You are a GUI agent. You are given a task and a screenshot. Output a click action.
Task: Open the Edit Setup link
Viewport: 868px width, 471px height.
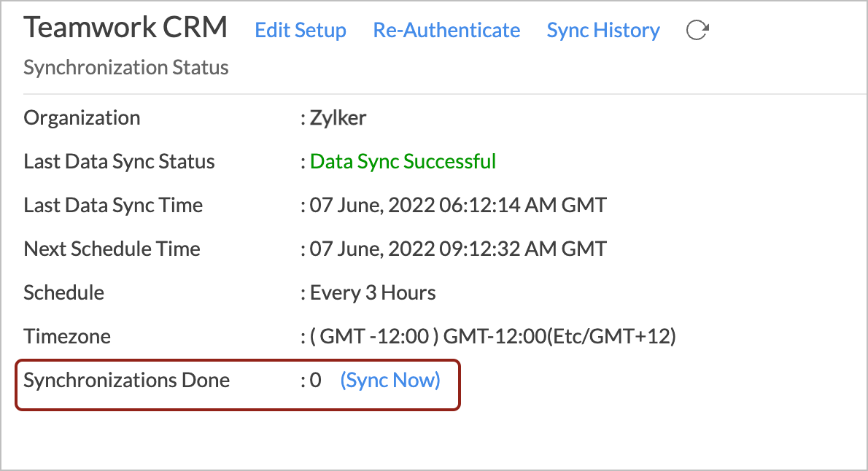[x=301, y=30]
